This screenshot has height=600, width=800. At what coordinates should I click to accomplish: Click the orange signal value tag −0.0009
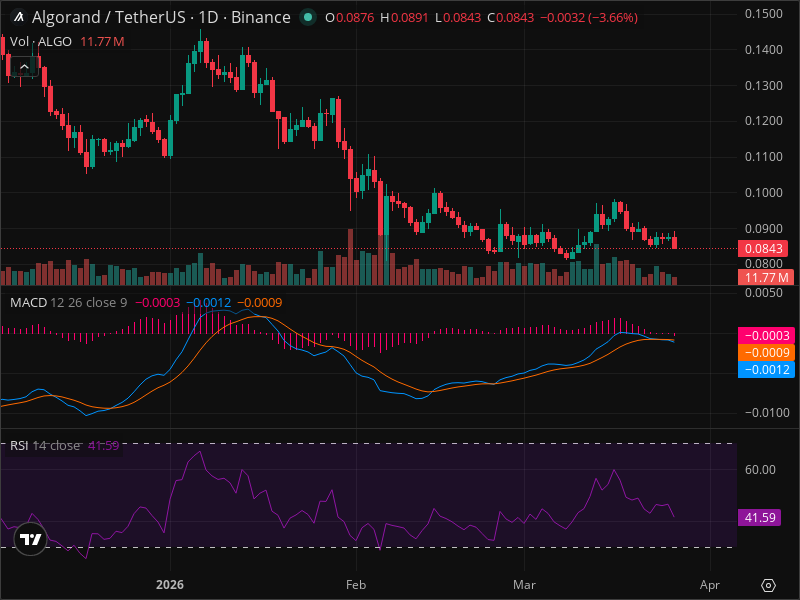(x=766, y=353)
